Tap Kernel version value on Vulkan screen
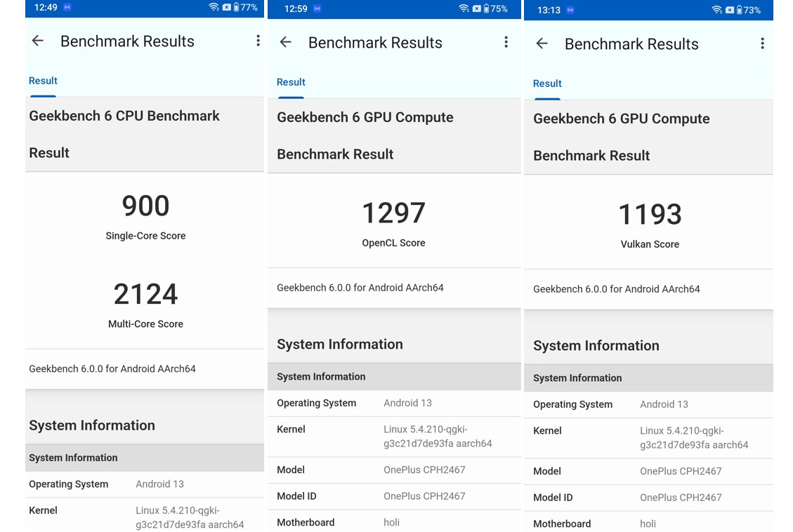 694,437
